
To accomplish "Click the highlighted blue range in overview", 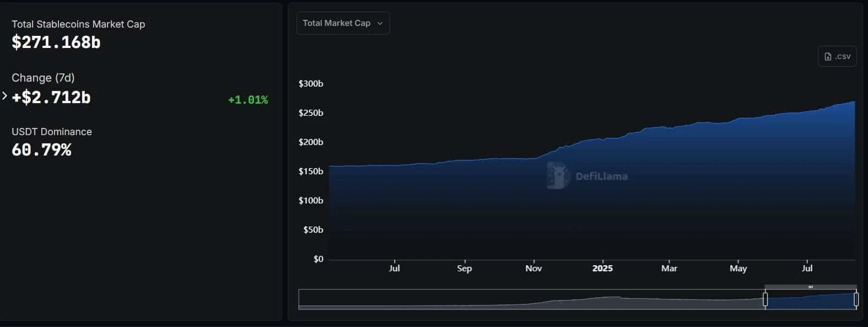I will tap(811, 299).
